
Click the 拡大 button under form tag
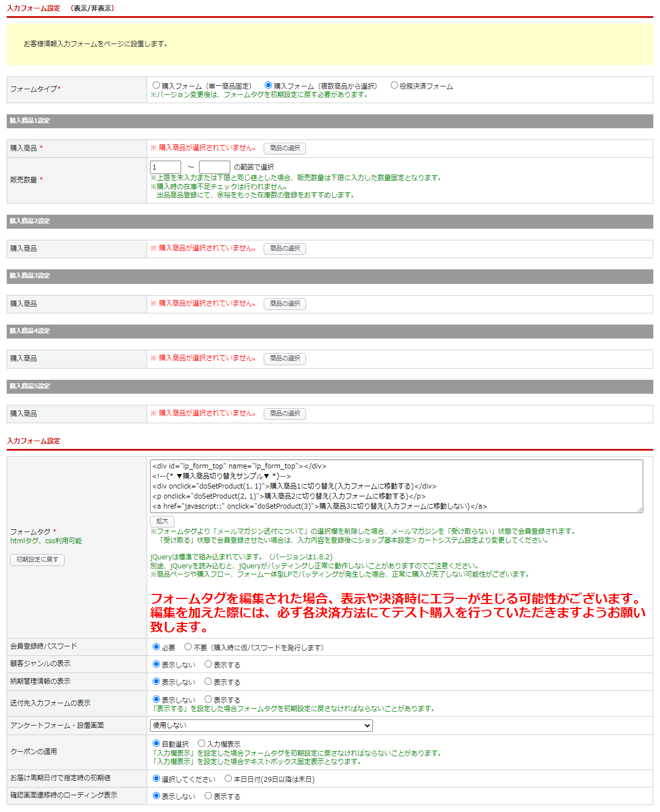point(162,521)
